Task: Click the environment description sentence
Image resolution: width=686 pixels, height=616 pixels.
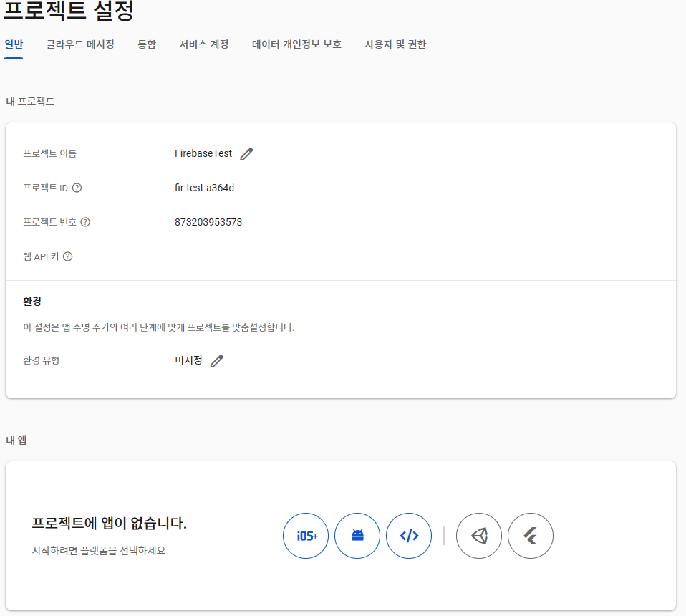Action: (x=158, y=327)
